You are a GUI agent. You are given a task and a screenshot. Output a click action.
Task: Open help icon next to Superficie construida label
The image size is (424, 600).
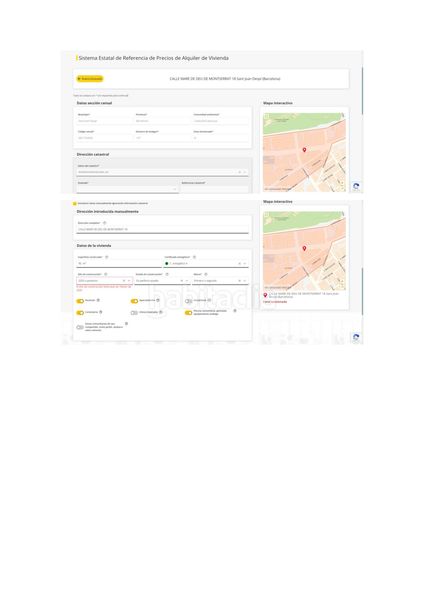pyautogui.click(x=107, y=257)
